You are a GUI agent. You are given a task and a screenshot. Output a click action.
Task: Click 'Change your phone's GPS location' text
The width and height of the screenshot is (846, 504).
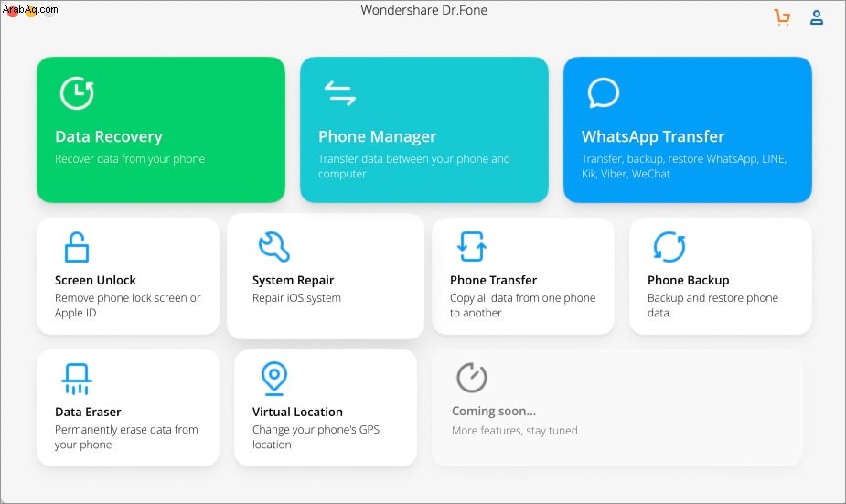coord(316,437)
